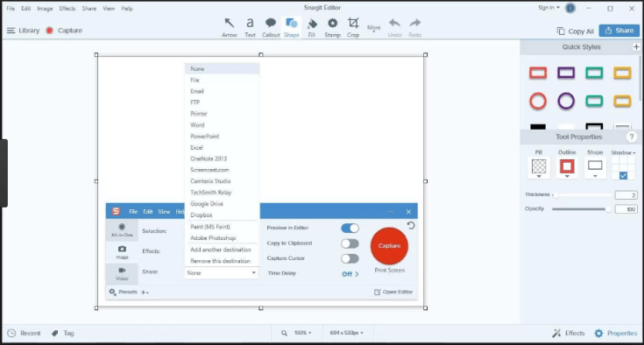The height and width of the screenshot is (345, 644).
Task: Open the View menu in Snagit Editor
Action: [109, 8]
